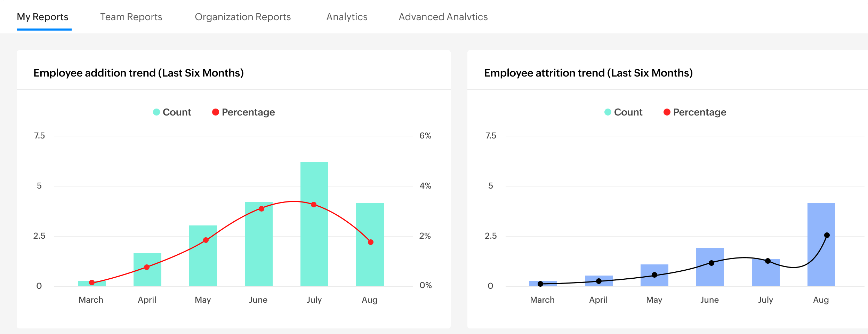The height and width of the screenshot is (334, 868).
Task: Toggle the Percentage legend dot on addition chart
Action: tap(216, 112)
